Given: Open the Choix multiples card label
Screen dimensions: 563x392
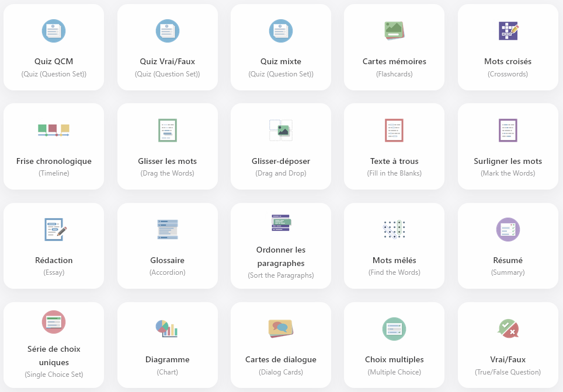Looking at the screenshot, I should 394,359.
